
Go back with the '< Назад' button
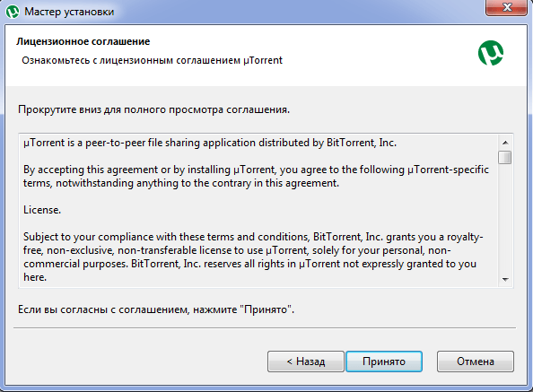click(x=306, y=362)
